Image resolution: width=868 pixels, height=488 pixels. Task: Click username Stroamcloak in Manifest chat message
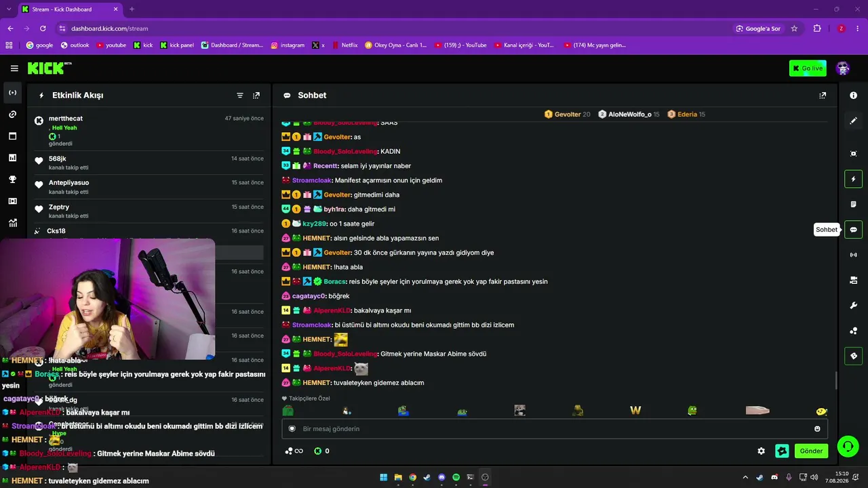coord(311,180)
